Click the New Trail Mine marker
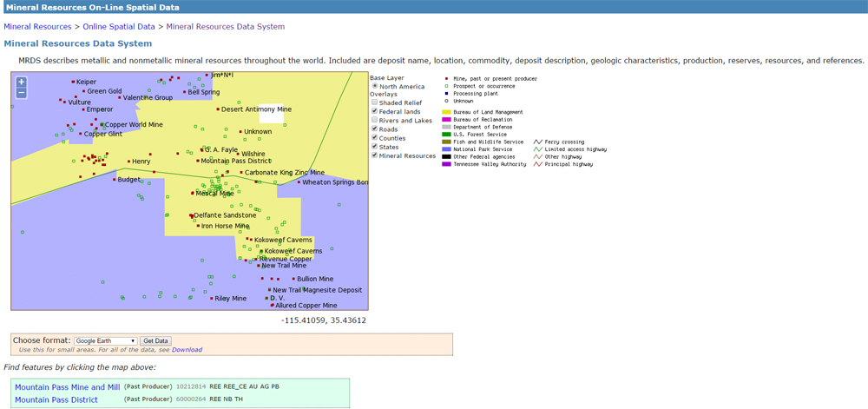The image size is (868, 409). click(x=259, y=266)
